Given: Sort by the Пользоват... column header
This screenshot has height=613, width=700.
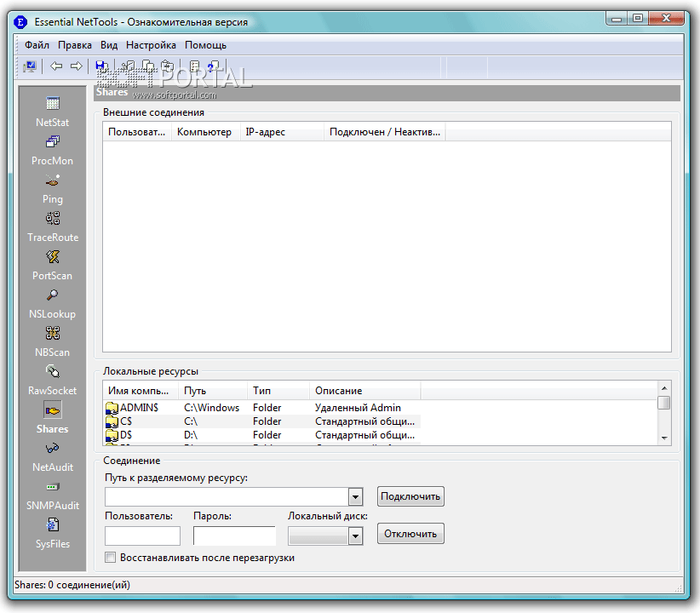Looking at the screenshot, I should pos(137,132).
